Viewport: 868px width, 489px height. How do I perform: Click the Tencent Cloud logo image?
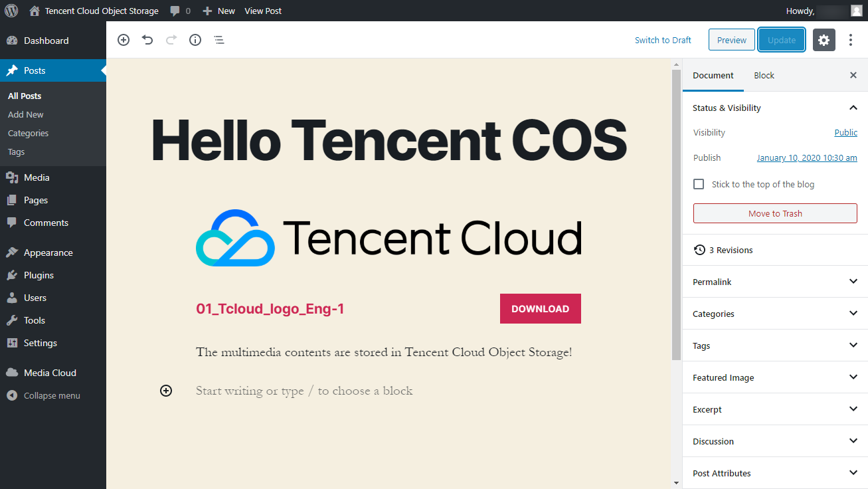389,238
